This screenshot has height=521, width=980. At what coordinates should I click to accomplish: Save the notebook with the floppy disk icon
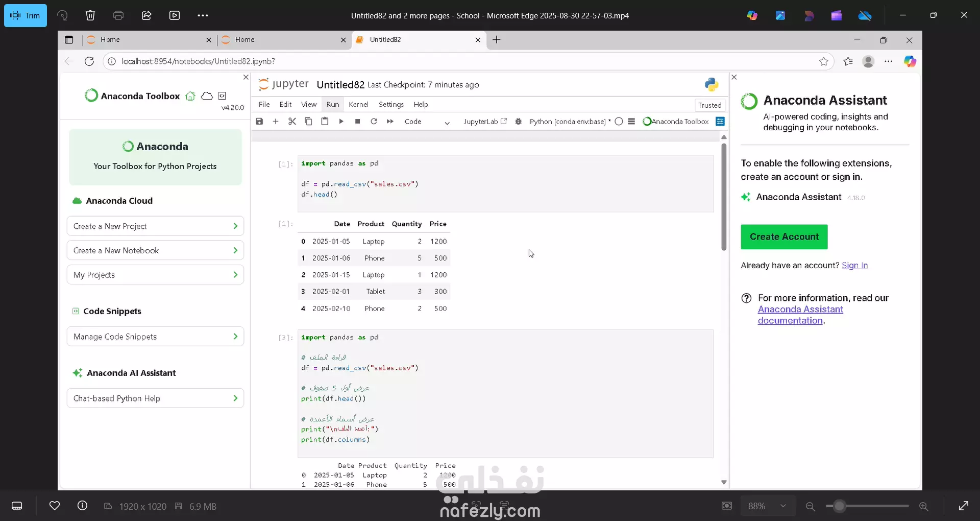click(259, 121)
